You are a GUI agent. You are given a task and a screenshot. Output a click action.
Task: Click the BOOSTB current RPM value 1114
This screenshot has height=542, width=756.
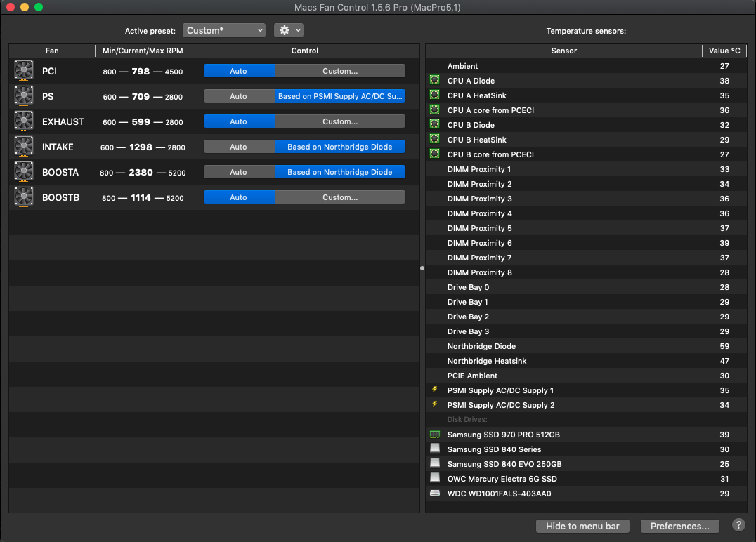tap(141, 197)
